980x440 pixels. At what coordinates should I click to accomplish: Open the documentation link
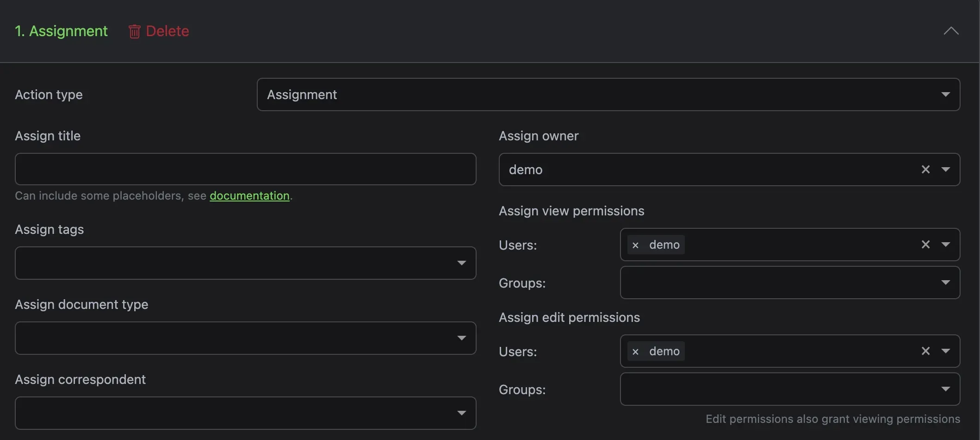tap(249, 196)
